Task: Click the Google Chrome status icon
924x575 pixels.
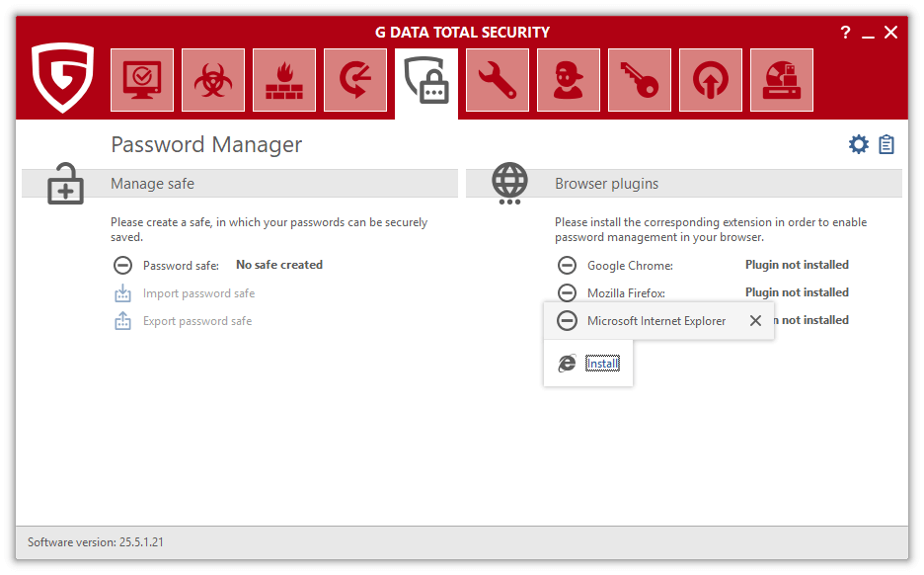Action: pyautogui.click(x=567, y=266)
